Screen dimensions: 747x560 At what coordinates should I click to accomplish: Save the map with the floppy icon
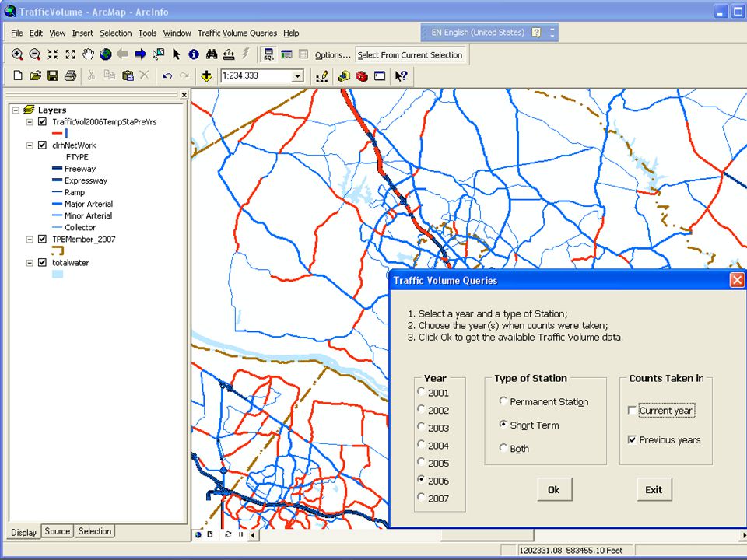point(53,75)
